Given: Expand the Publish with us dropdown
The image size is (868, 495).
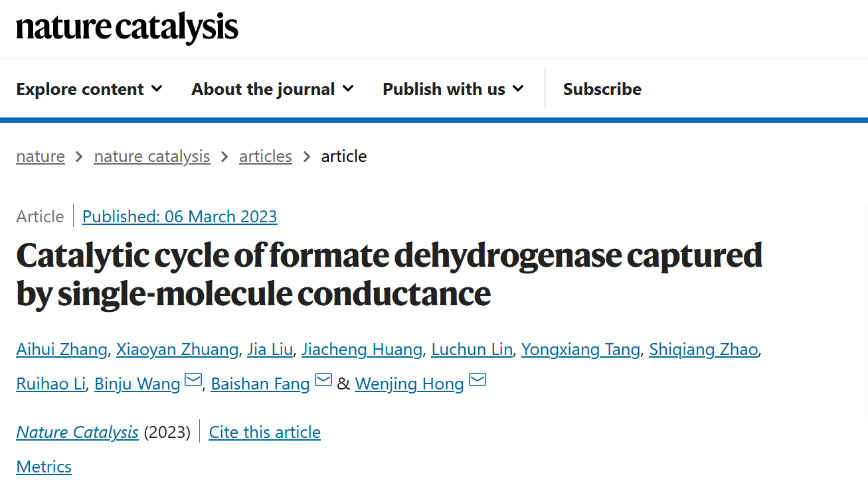Looking at the screenshot, I should (x=453, y=89).
